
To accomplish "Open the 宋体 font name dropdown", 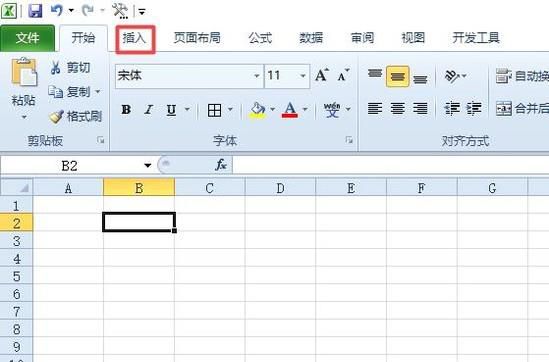I will point(257,76).
